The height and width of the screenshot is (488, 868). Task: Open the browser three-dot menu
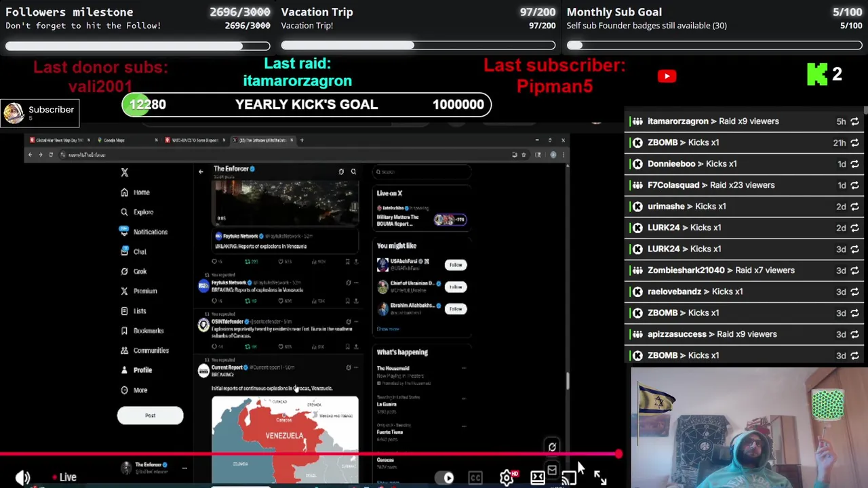pyautogui.click(x=563, y=155)
